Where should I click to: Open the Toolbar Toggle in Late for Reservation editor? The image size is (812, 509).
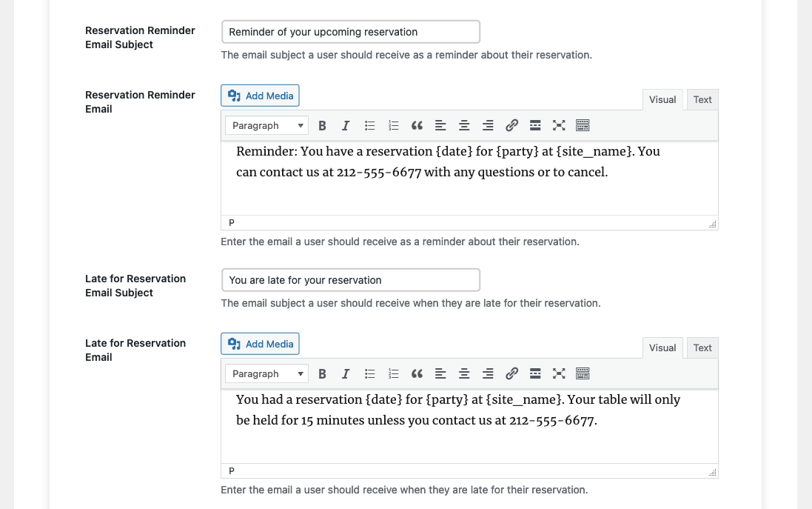583,373
